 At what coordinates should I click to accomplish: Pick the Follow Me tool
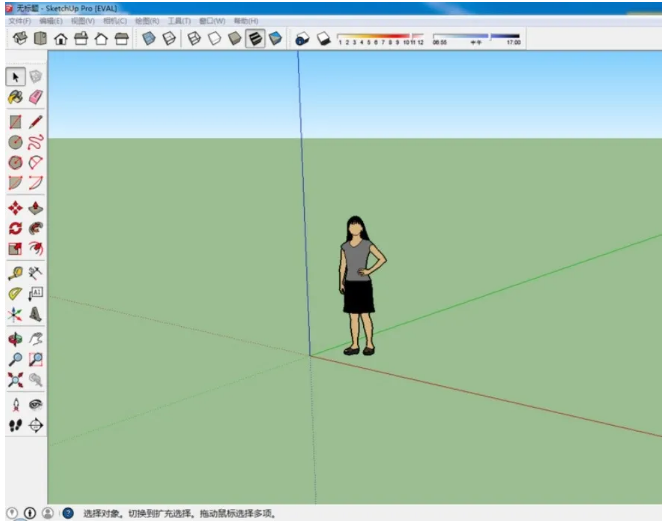(36, 228)
